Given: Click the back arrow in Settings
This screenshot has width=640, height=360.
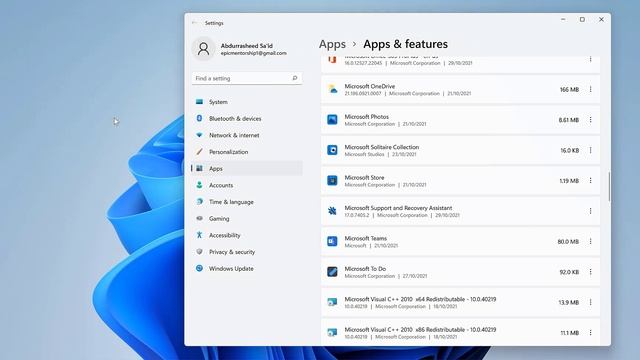Looking at the screenshot, I should 194,23.
